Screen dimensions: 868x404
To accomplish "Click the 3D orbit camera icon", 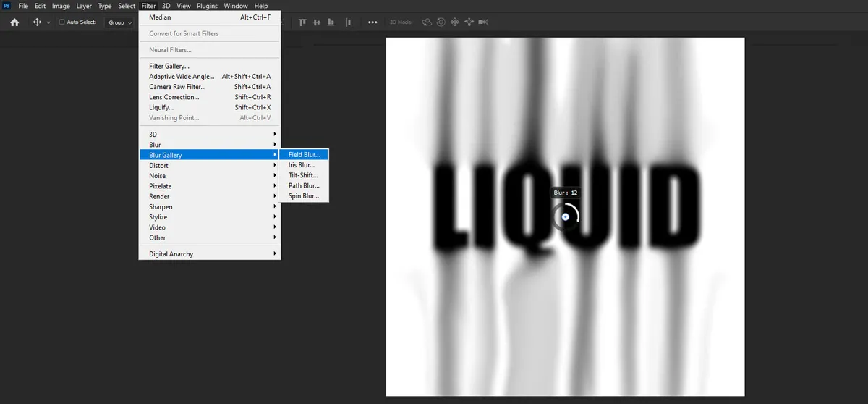I will point(426,22).
